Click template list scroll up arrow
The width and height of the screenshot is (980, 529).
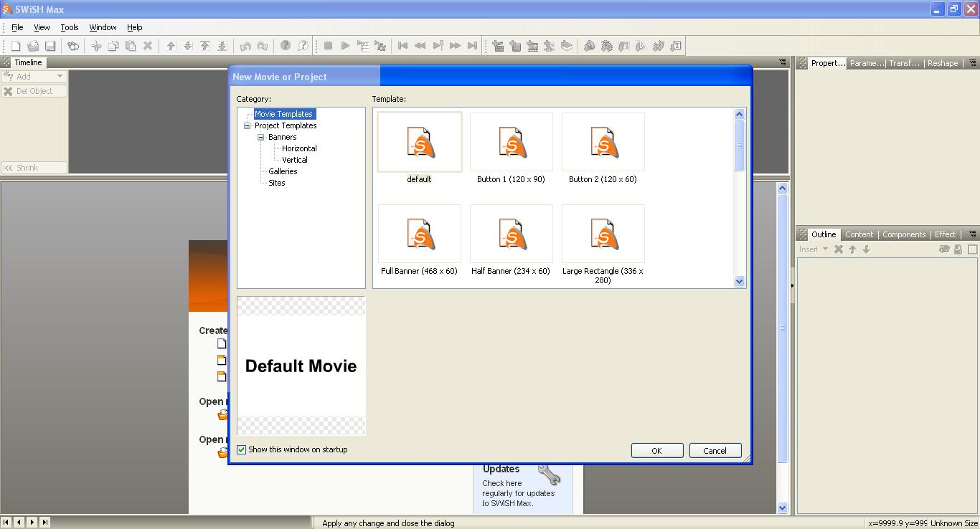click(740, 114)
